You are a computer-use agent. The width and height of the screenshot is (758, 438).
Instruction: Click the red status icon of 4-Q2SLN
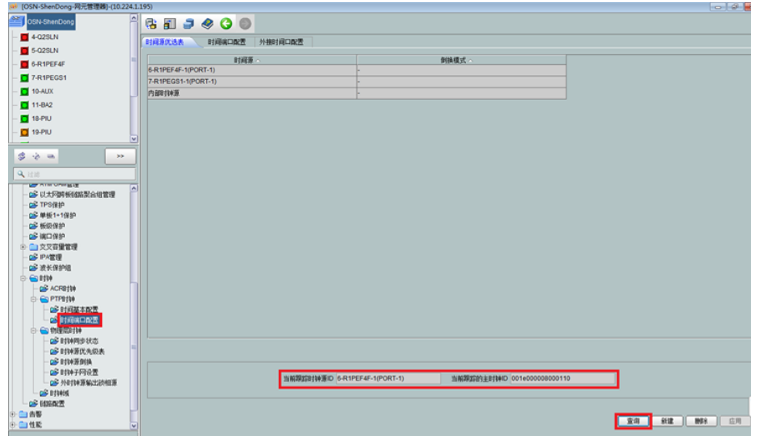24,37
